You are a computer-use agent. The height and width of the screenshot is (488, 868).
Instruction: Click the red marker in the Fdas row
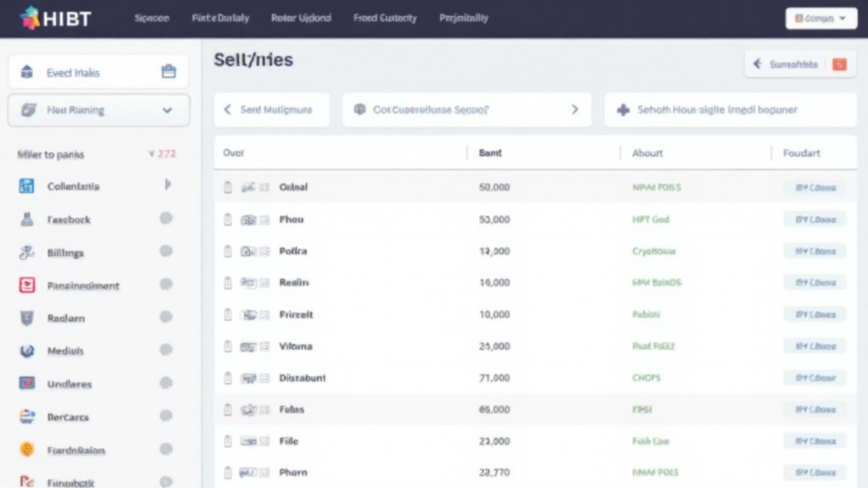click(x=227, y=410)
